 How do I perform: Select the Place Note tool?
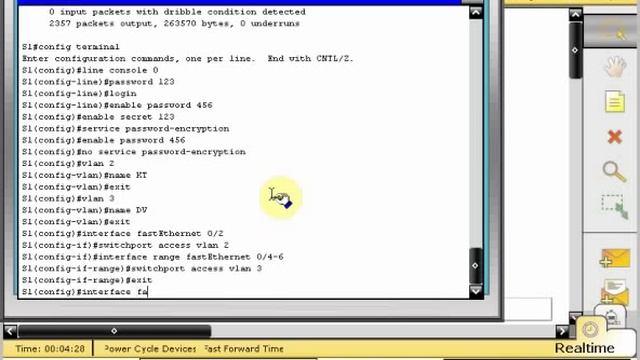tap(615, 102)
